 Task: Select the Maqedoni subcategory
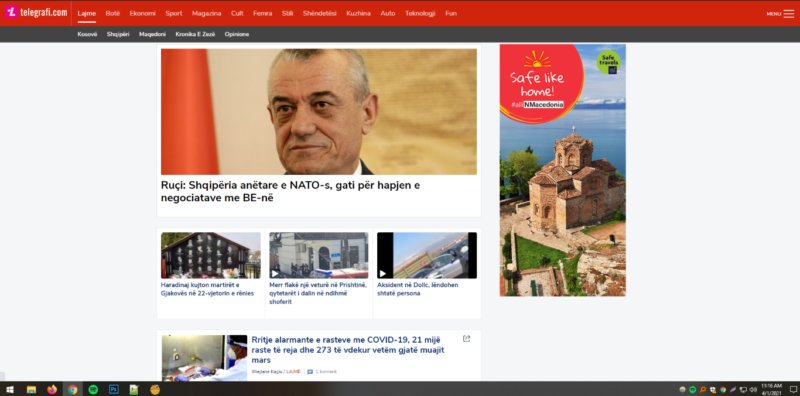click(x=153, y=34)
